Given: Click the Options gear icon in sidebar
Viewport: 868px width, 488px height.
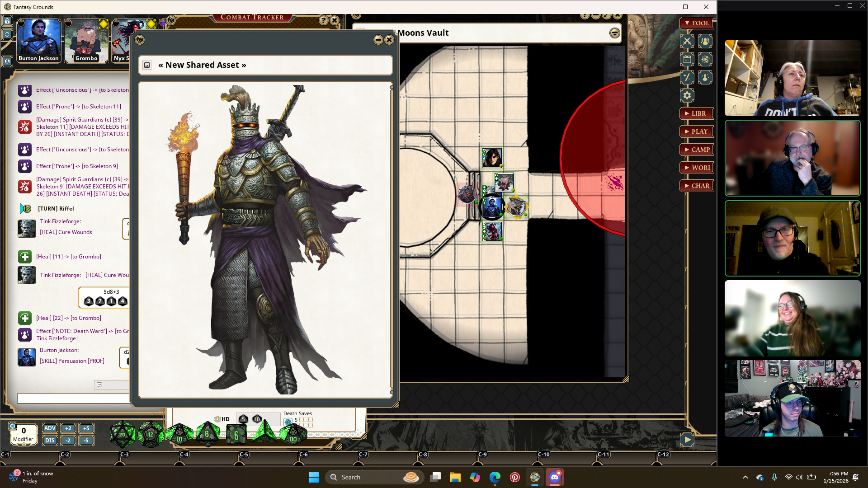Looking at the screenshot, I should coord(687,95).
